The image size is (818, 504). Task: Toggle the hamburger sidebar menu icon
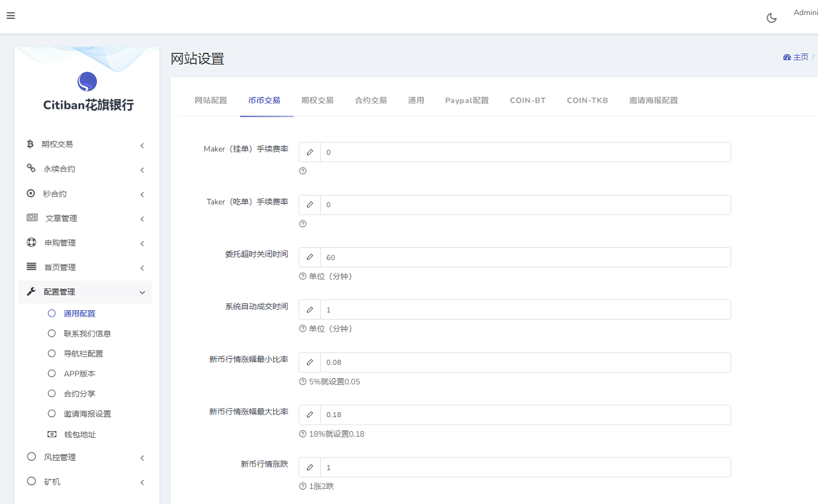tap(11, 16)
